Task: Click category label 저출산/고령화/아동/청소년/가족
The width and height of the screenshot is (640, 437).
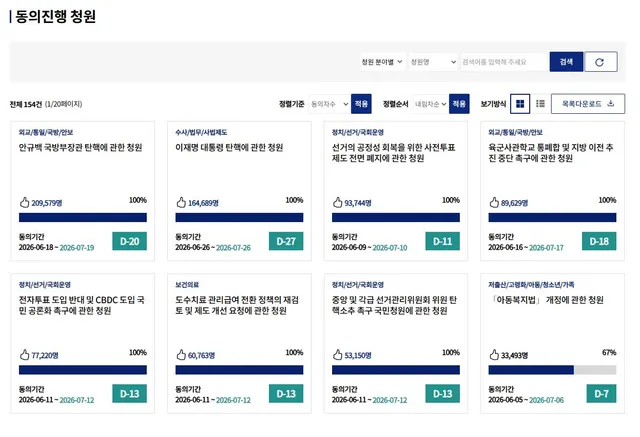Action: 531,285
